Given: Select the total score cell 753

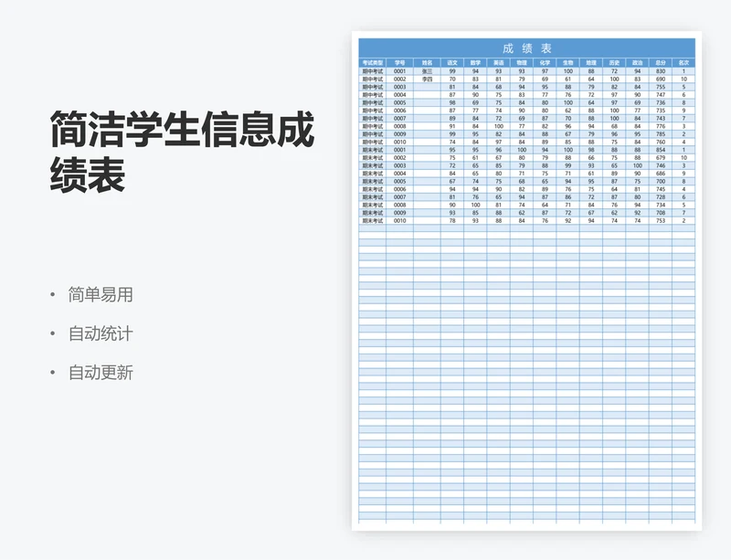Looking at the screenshot, I should tap(661, 220).
